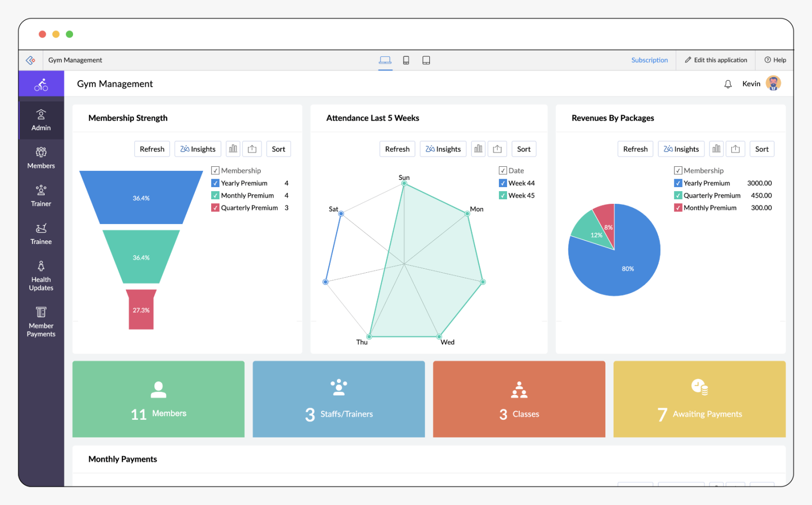The height and width of the screenshot is (505, 812).
Task: Open Health Updates in sidebar
Action: (x=41, y=276)
